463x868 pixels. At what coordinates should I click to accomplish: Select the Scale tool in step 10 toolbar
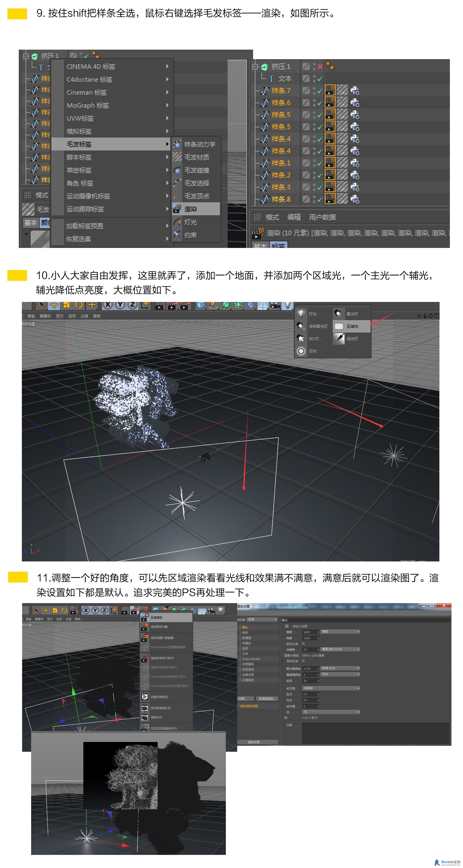[66, 305]
